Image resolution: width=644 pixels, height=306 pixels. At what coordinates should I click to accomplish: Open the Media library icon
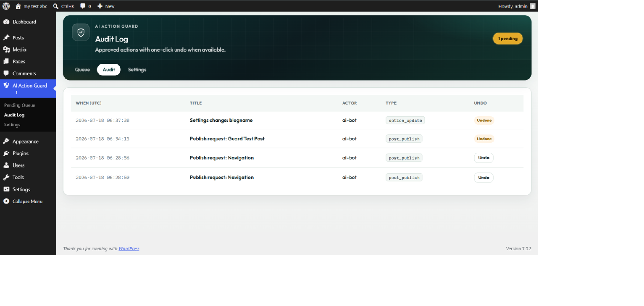coord(6,50)
